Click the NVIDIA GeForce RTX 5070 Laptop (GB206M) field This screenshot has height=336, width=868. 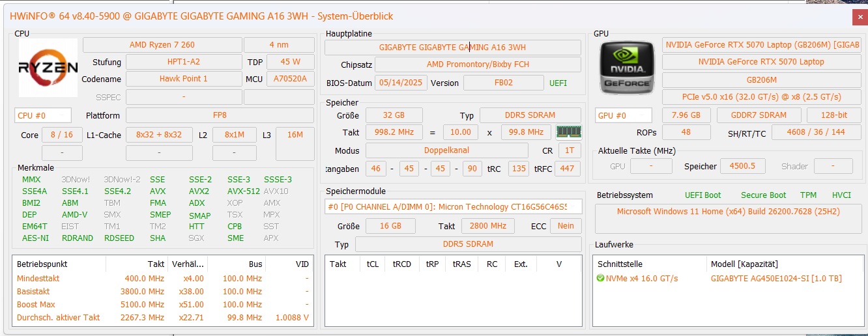(761, 45)
